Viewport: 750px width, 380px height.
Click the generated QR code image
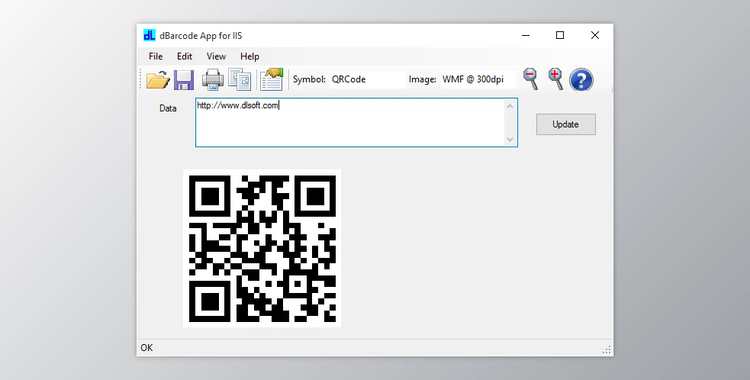click(262, 248)
